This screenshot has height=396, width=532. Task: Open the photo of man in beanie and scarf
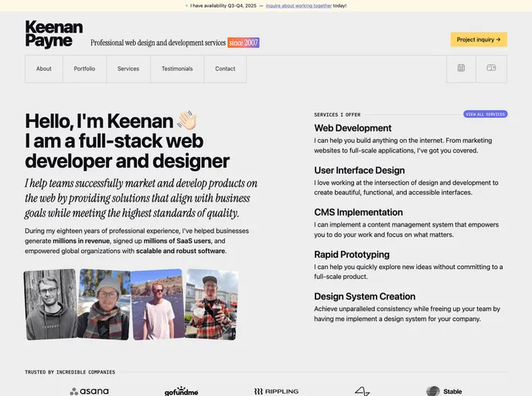tap(104, 304)
